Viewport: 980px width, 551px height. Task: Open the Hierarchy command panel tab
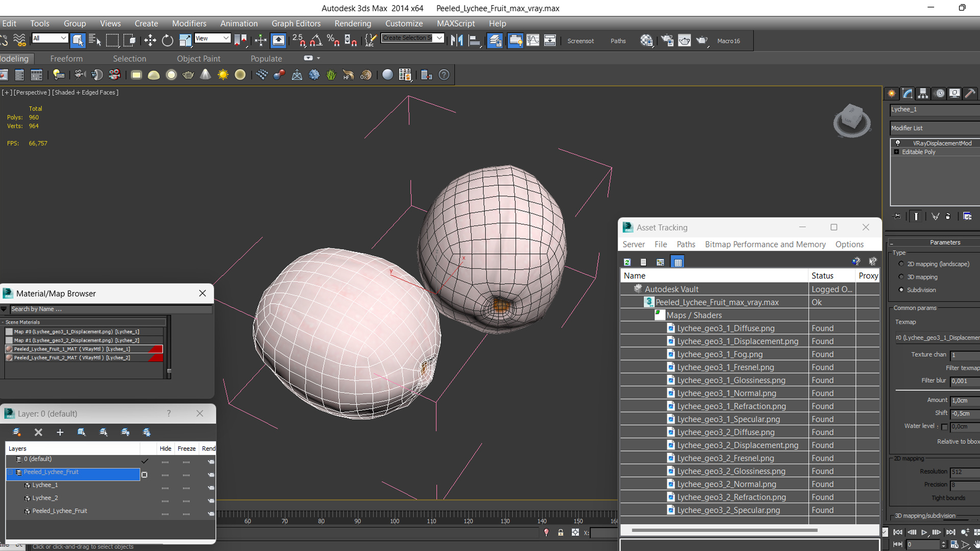click(x=923, y=93)
